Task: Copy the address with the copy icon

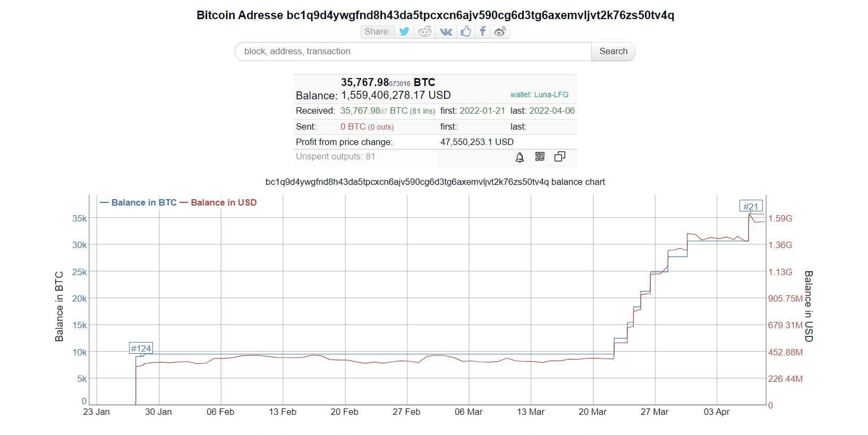Action: tap(560, 157)
